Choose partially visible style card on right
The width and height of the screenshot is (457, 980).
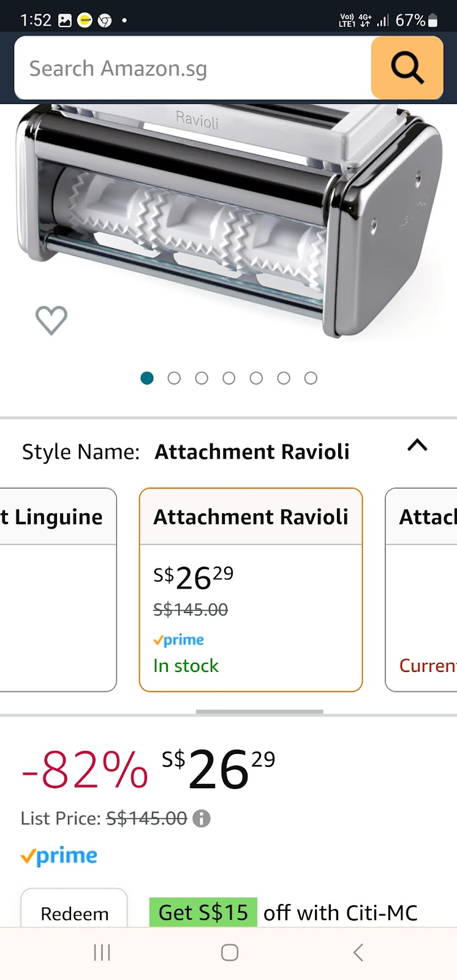(x=421, y=590)
